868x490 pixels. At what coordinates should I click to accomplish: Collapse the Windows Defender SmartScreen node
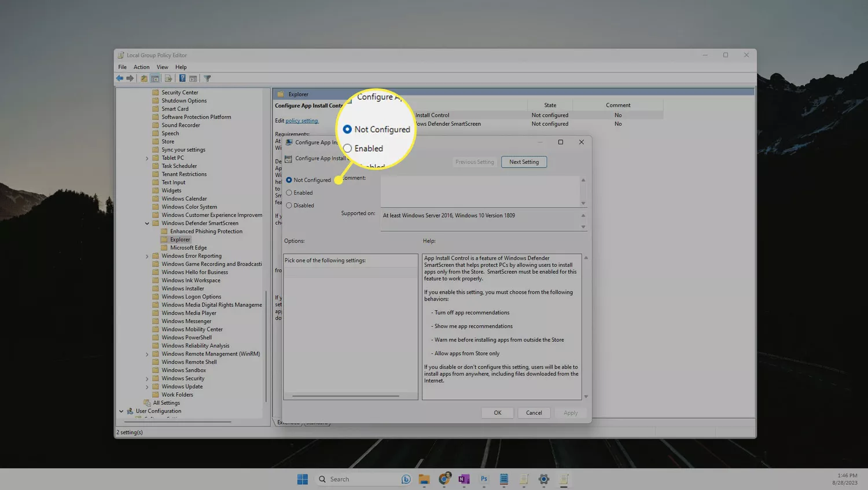147,223
